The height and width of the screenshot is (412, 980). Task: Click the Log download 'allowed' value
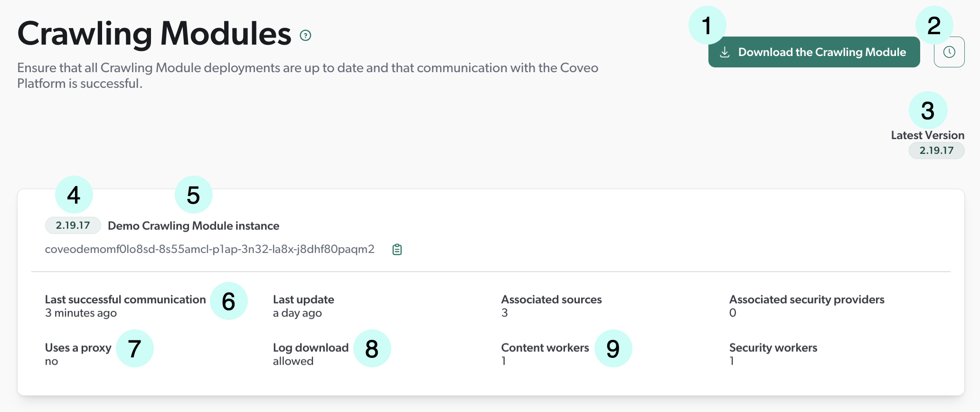coord(293,361)
